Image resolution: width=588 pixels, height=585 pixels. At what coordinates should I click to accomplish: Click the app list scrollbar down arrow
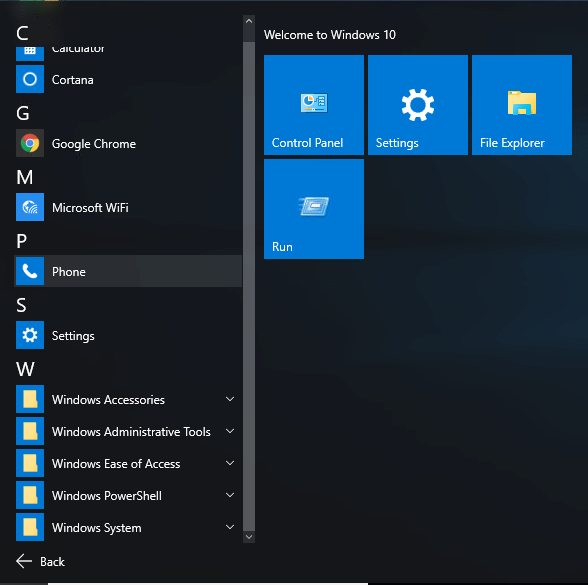coord(249,537)
